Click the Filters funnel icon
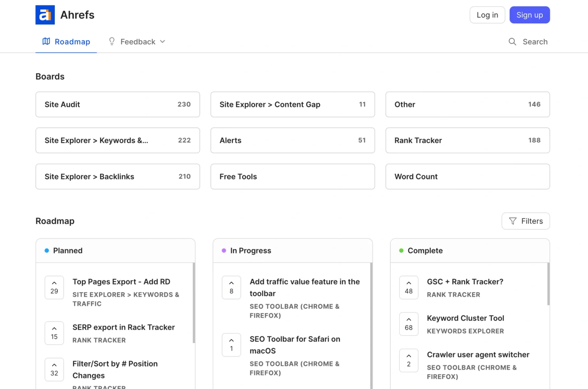This screenshot has width=588, height=389. [512, 221]
